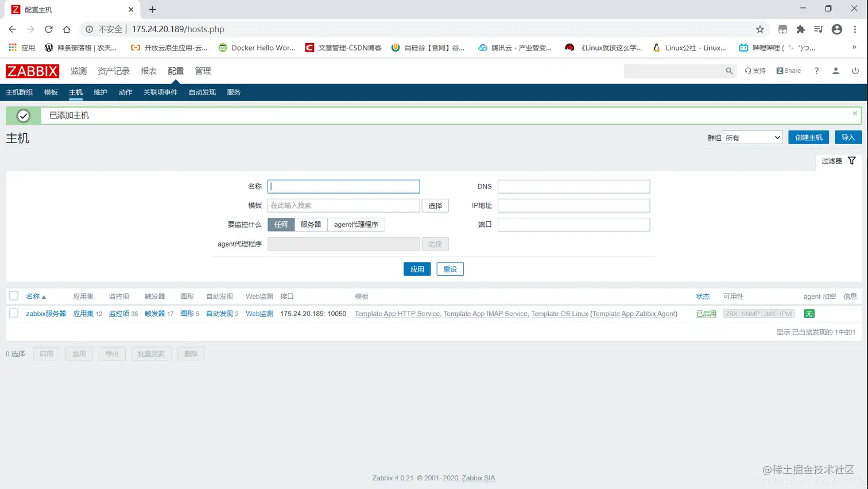Click the 创建主机 button

(x=808, y=137)
